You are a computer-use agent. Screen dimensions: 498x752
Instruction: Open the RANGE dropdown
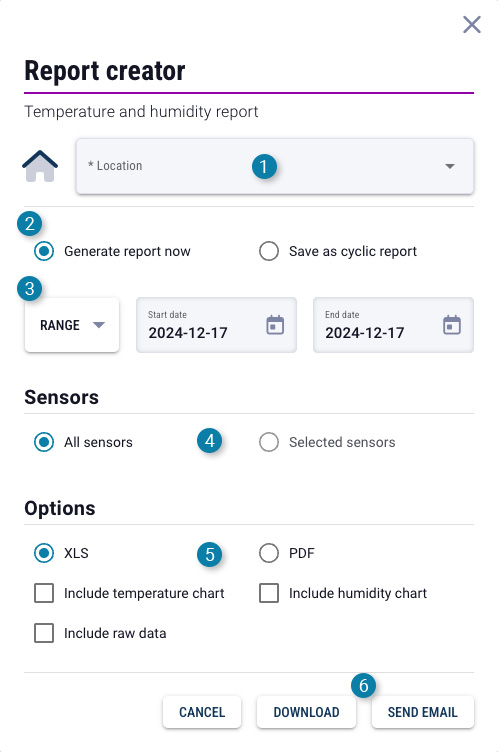click(x=72, y=325)
